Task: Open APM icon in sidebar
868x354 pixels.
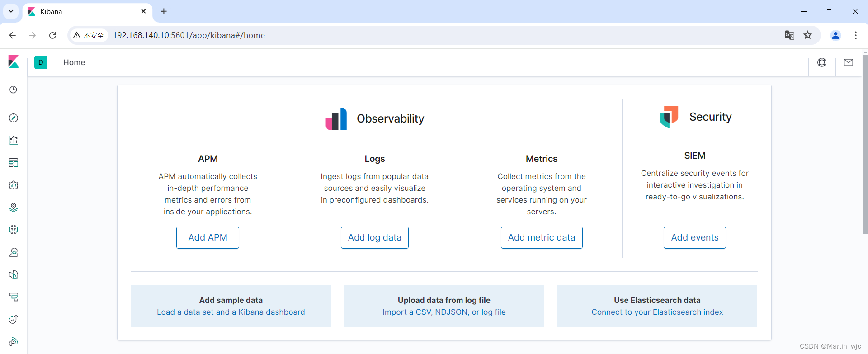Action: point(14,297)
